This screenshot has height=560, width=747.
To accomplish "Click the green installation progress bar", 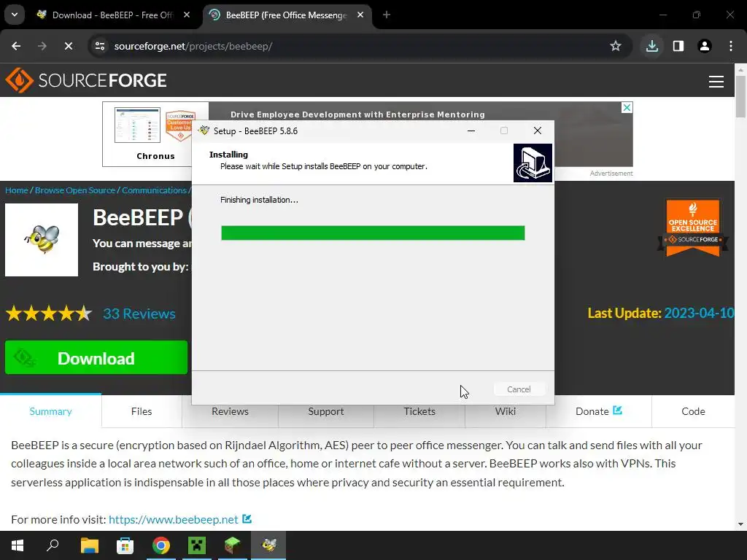I will click(x=373, y=233).
